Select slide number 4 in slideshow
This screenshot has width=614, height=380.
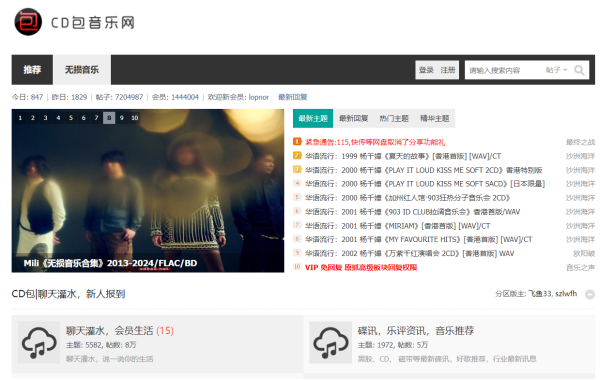58,118
